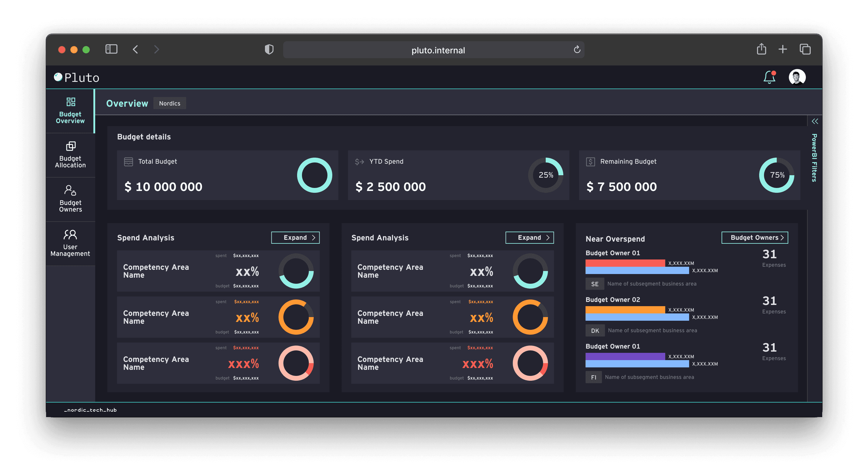Collapse PowerBI Filters with double chevron
Viewport: 868px width, 475px height.
pyautogui.click(x=815, y=121)
